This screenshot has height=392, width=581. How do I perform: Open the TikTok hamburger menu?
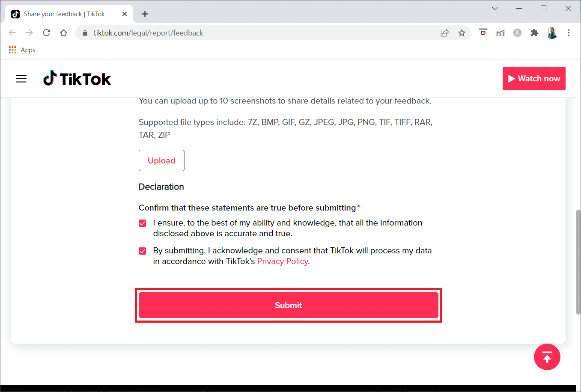point(21,79)
